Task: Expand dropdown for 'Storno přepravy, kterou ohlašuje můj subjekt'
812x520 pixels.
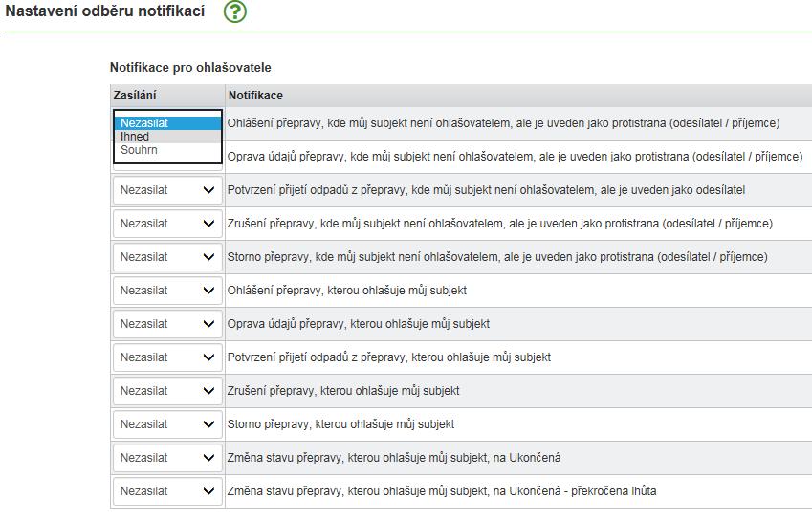Action: [167, 424]
